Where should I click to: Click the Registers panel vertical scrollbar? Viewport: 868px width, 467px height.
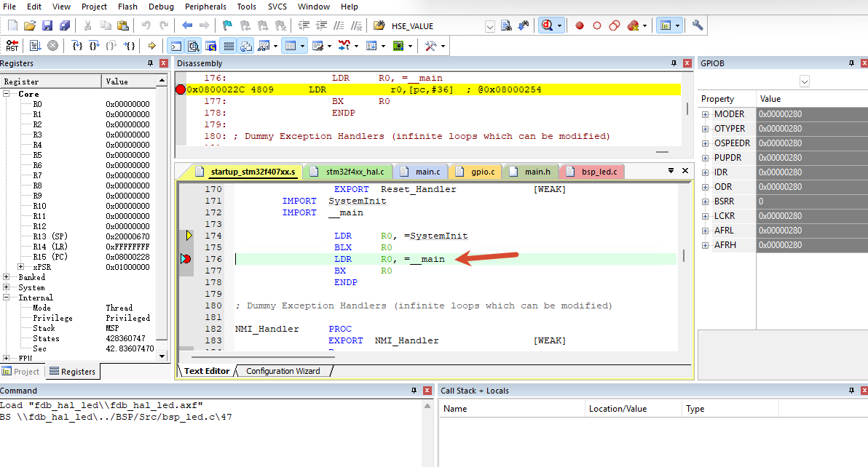tap(162, 219)
